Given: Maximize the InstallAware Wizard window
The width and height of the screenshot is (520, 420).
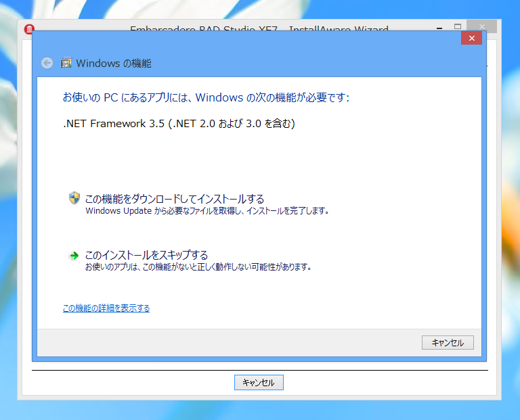Looking at the screenshot, I should point(458,26).
